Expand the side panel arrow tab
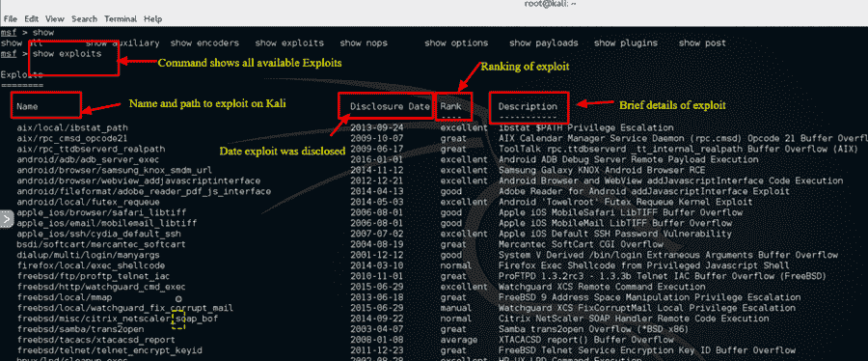The height and width of the screenshot is (361, 868). tap(6, 219)
